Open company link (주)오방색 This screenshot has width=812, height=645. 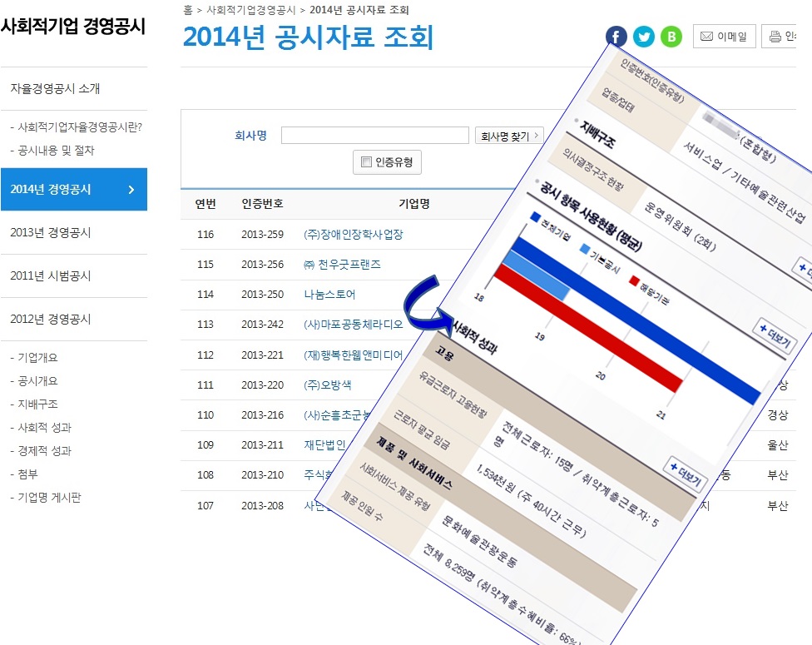pos(327,385)
